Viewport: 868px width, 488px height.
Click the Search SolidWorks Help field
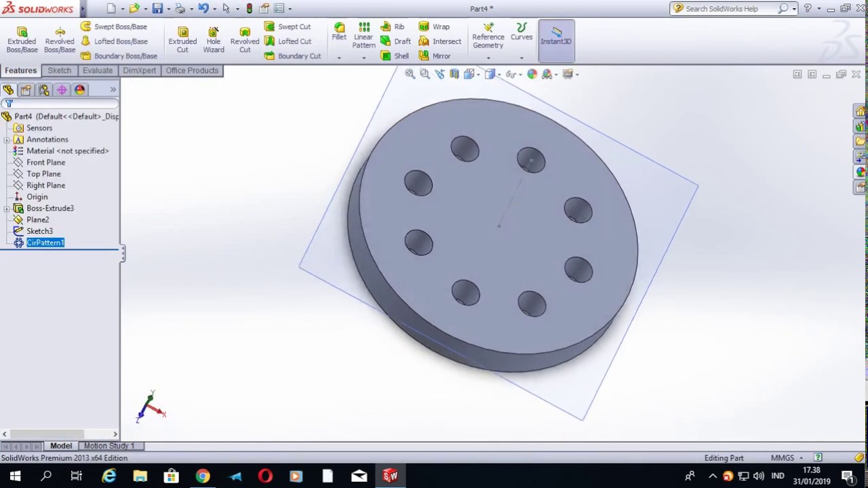coord(731,9)
